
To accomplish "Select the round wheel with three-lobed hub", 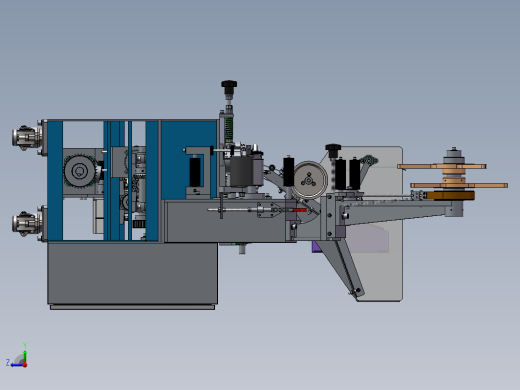I will point(309,180).
